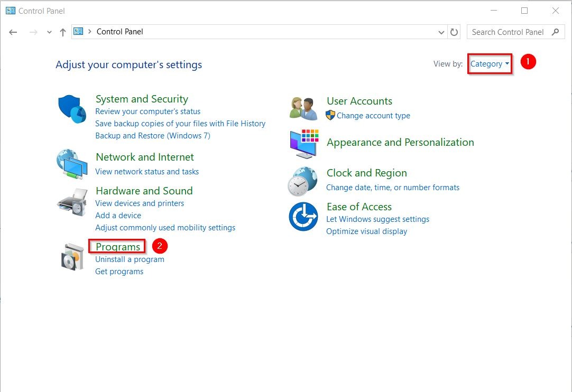Go up one level with the up arrow
Image resolution: width=572 pixels, height=392 pixels.
tap(63, 32)
